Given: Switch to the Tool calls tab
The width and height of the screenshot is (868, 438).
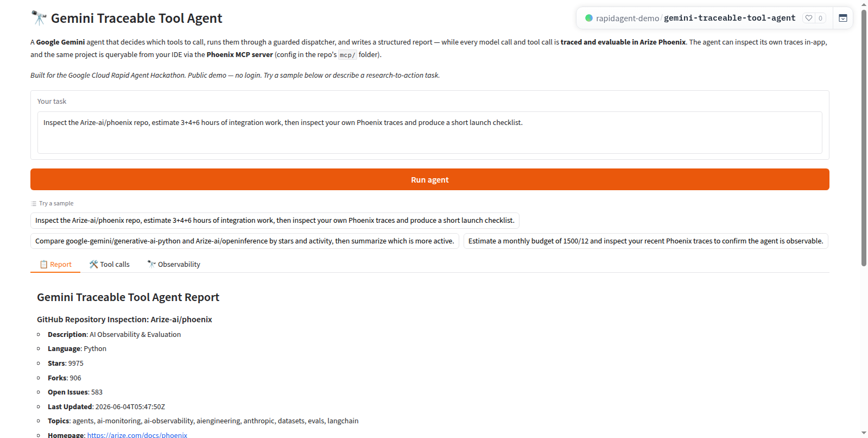Looking at the screenshot, I should pos(109,264).
